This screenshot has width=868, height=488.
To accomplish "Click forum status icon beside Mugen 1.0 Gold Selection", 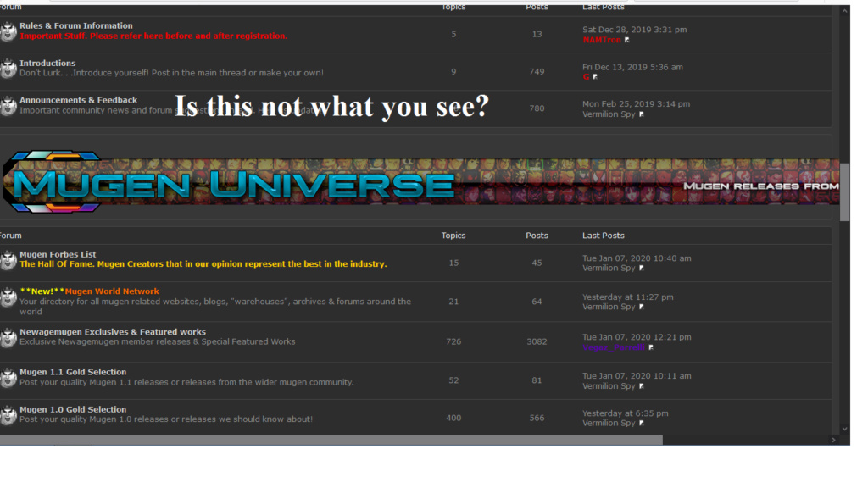I will click(x=8, y=415).
